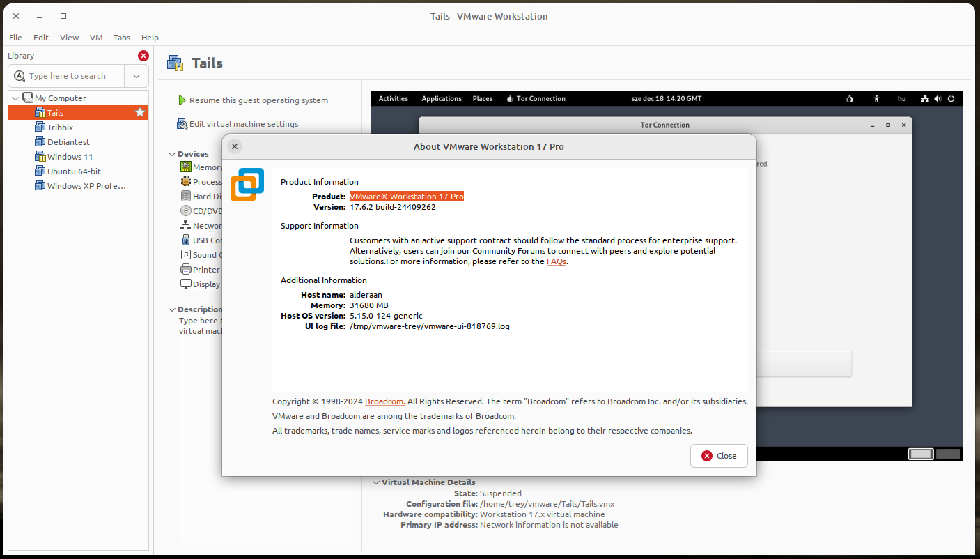Click the CD/DVD device icon
The width and height of the screenshot is (980, 559).
(x=186, y=210)
